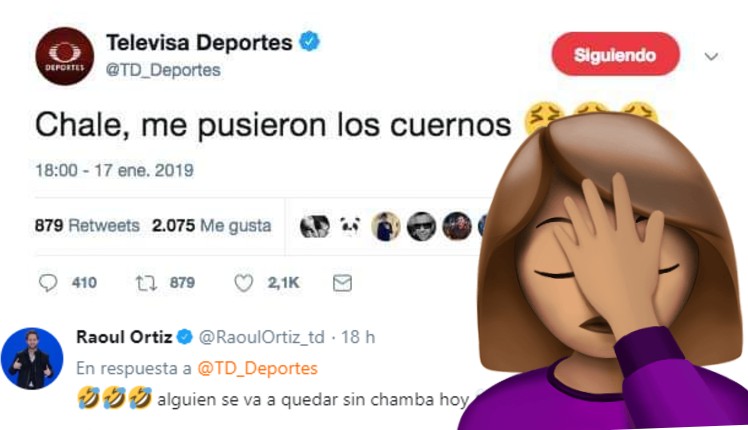Click the reply speech bubble icon

[x=48, y=283]
